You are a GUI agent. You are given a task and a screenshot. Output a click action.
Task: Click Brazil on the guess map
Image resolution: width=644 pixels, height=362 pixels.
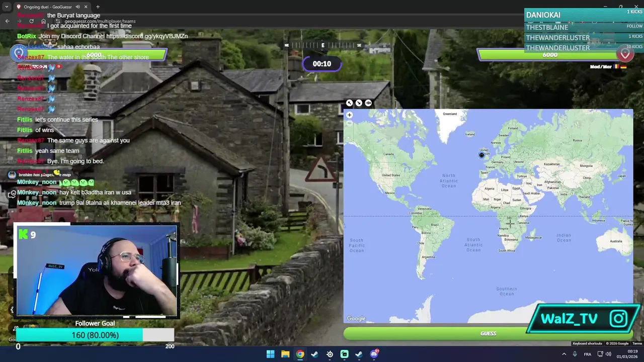[435, 225]
